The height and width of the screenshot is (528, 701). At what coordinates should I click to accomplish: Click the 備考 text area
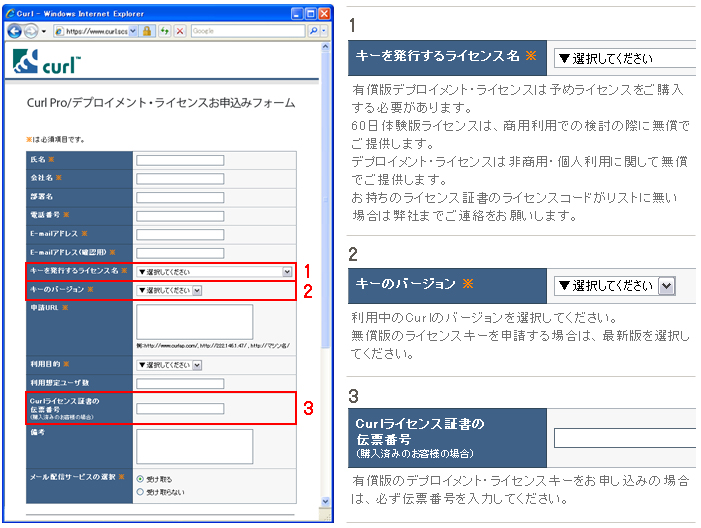[194, 447]
